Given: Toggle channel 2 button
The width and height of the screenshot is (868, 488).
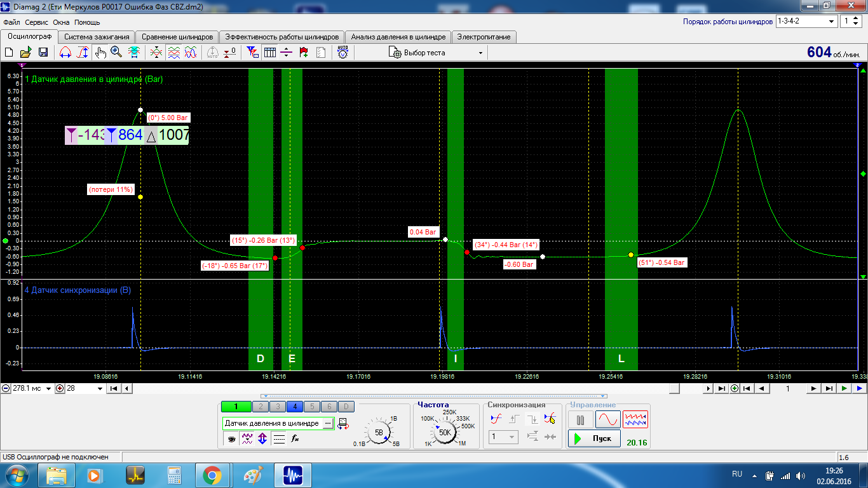Looking at the screenshot, I should (260, 407).
